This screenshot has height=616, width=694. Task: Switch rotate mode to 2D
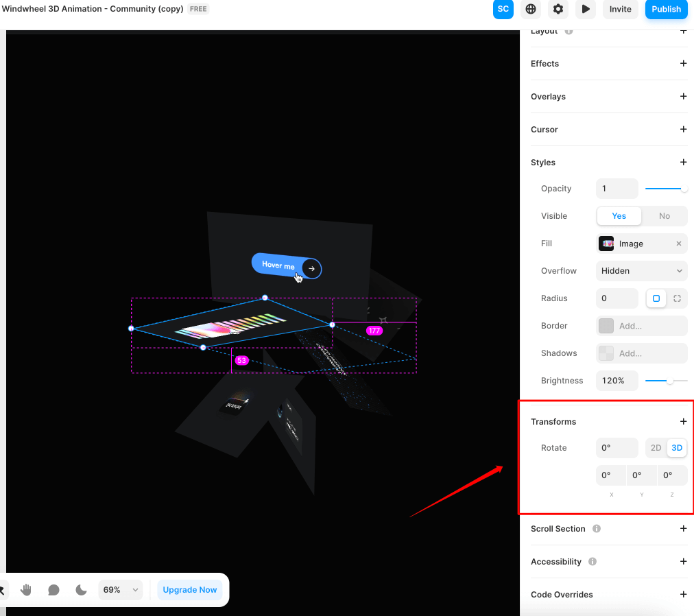pos(656,448)
